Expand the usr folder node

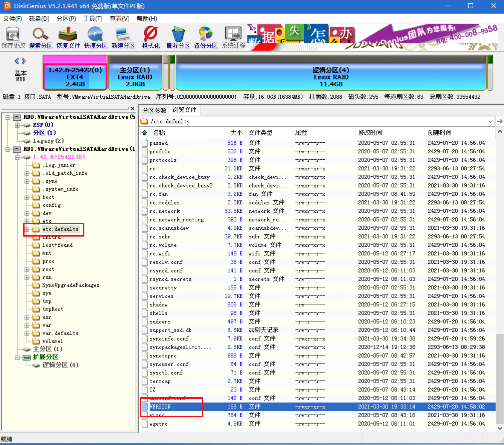(27, 318)
